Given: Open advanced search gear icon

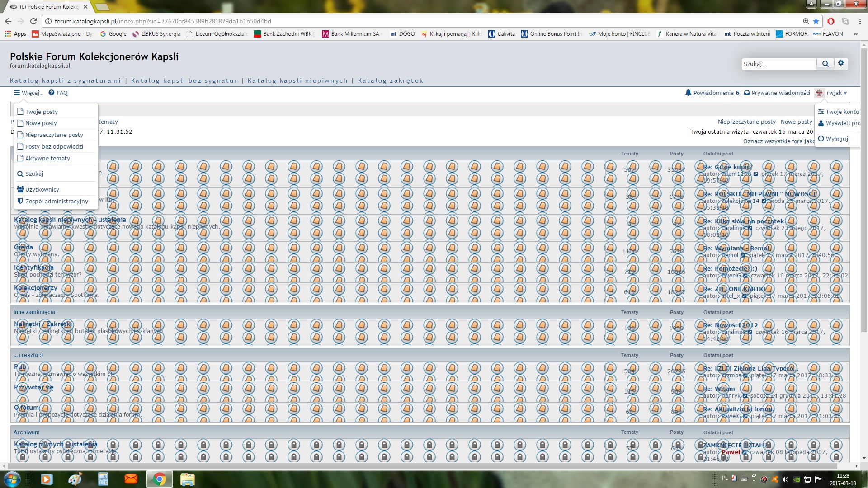Looking at the screenshot, I should pyautogui.click(x=841, y=63).
